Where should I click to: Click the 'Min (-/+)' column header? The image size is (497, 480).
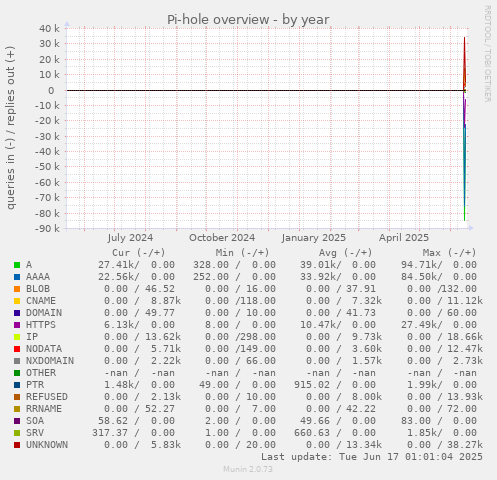pos(242,253)
